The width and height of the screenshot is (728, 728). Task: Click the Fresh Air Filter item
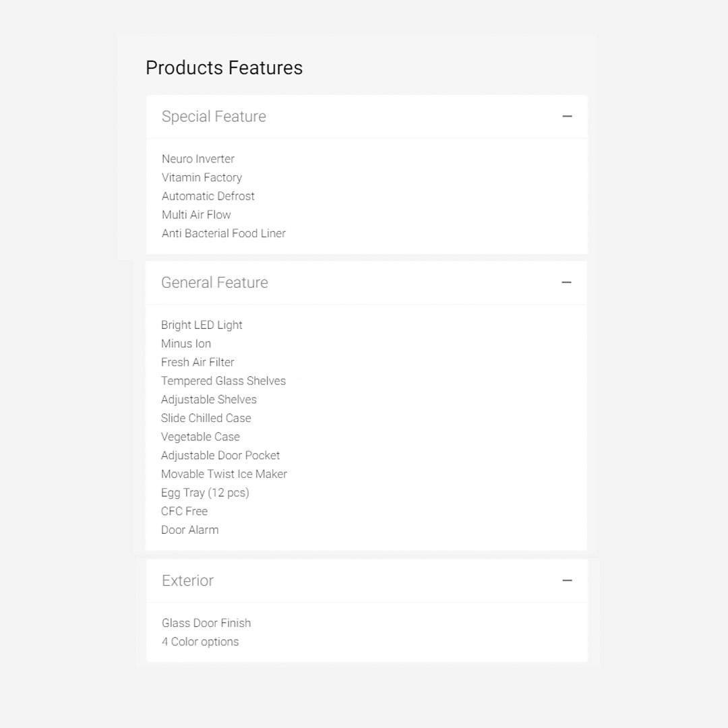point(198,362)
